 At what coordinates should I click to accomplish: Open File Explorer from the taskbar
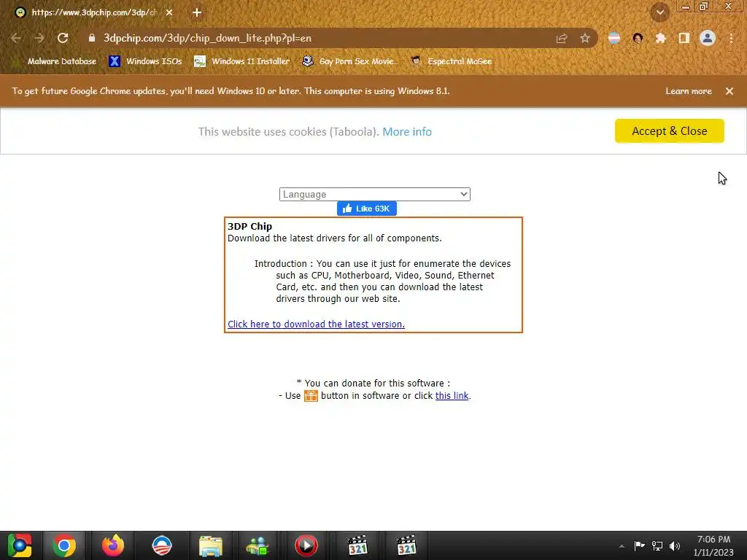(210, 545)
